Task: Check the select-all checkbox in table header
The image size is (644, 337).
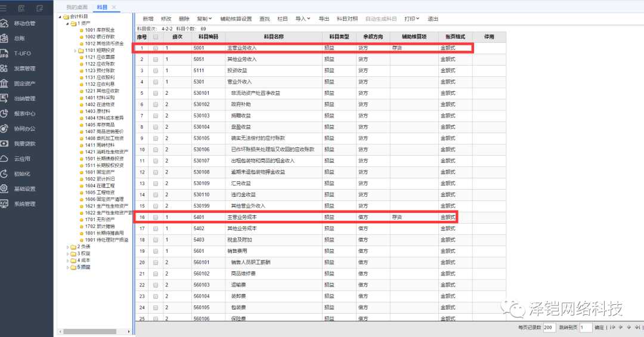Action: [x=156, y=37]
